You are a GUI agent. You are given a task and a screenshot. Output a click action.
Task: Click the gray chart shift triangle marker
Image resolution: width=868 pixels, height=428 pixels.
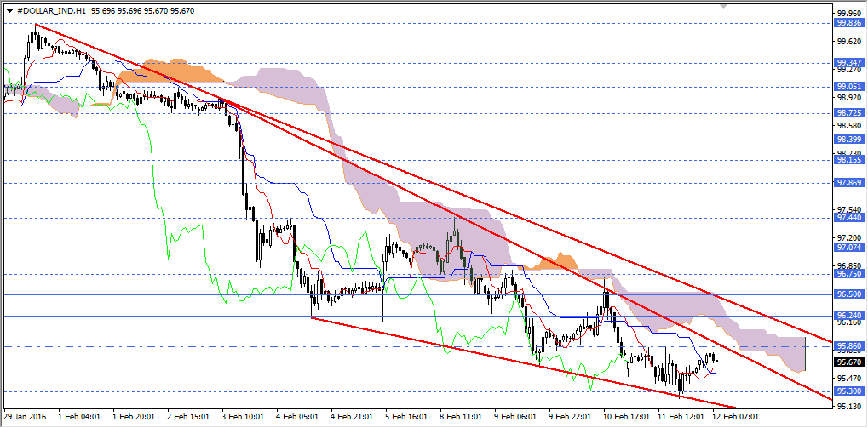723,5
